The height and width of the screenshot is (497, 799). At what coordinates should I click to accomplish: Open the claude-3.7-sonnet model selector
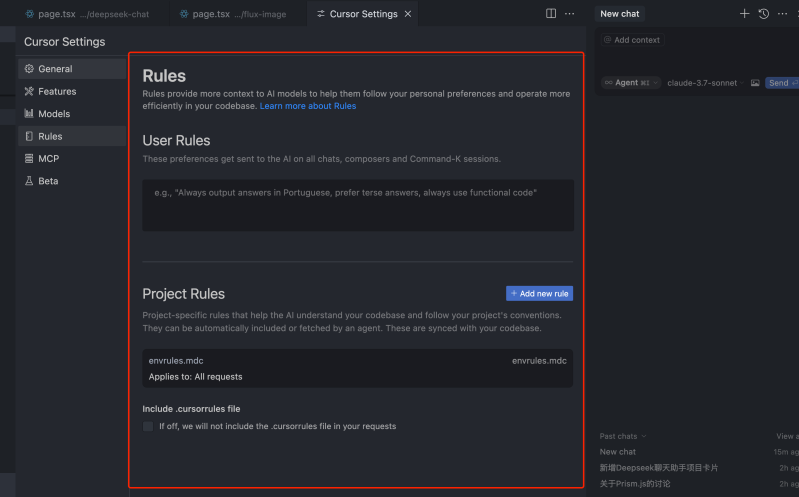[706, 83]
